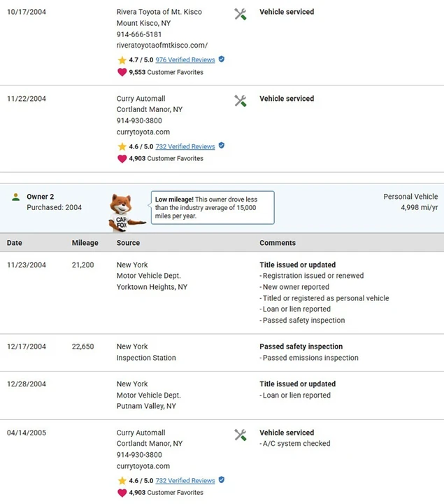This screenshot has height=504, width=444.
Task: Click the Curry Automall name in the 11/22/2004 entry
Action: click(x=141, y=99)
